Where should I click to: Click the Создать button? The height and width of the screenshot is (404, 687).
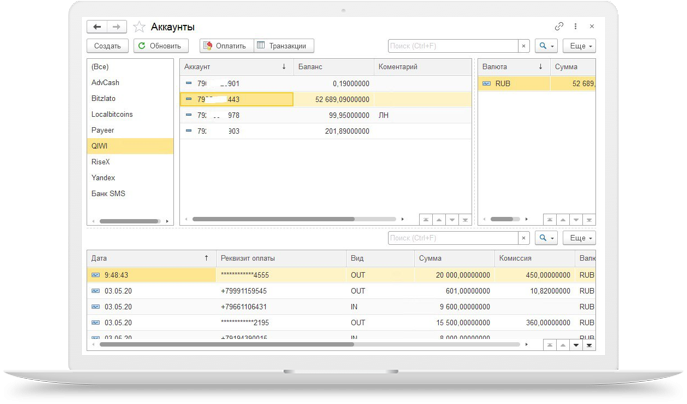(107, 46)
